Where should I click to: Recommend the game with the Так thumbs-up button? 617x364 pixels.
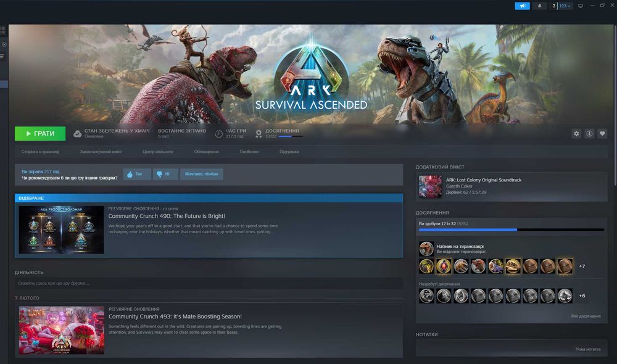[x=137, y=174]
